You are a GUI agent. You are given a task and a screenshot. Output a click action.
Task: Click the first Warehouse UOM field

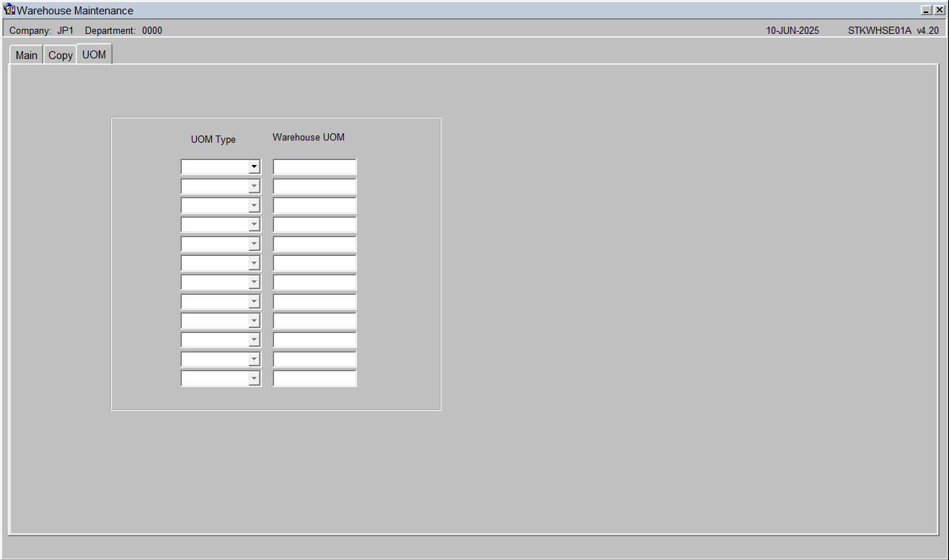pos(315,167)
